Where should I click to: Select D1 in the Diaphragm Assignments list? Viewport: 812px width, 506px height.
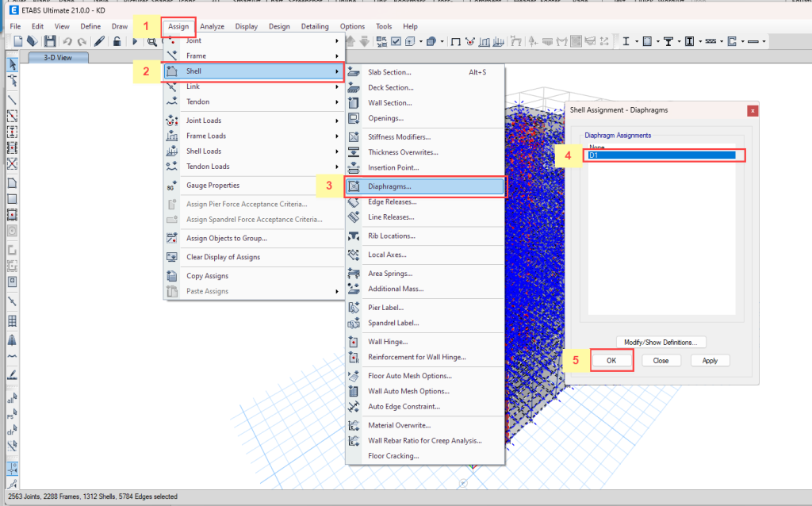(661, 155)
